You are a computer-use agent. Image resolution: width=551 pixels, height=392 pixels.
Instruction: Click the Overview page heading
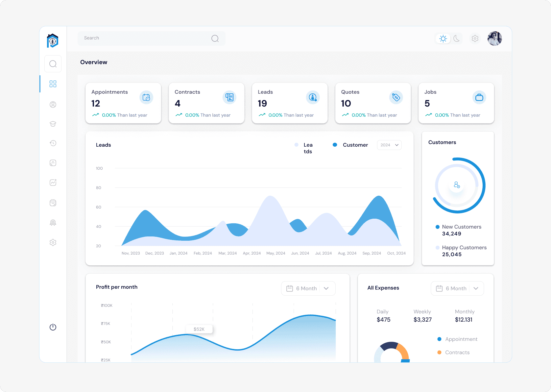pyautogui.click(x=94, y=62)
